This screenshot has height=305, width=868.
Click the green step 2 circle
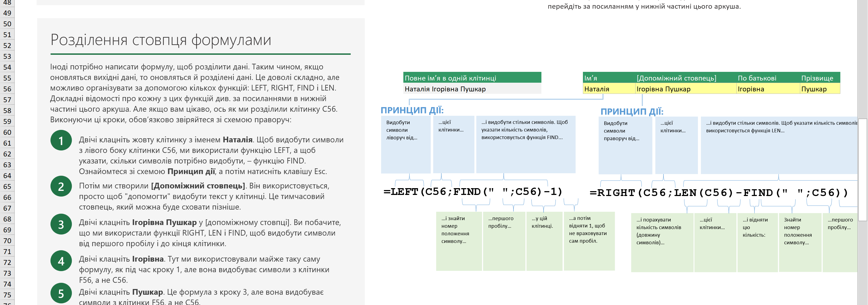click(61, 186)
